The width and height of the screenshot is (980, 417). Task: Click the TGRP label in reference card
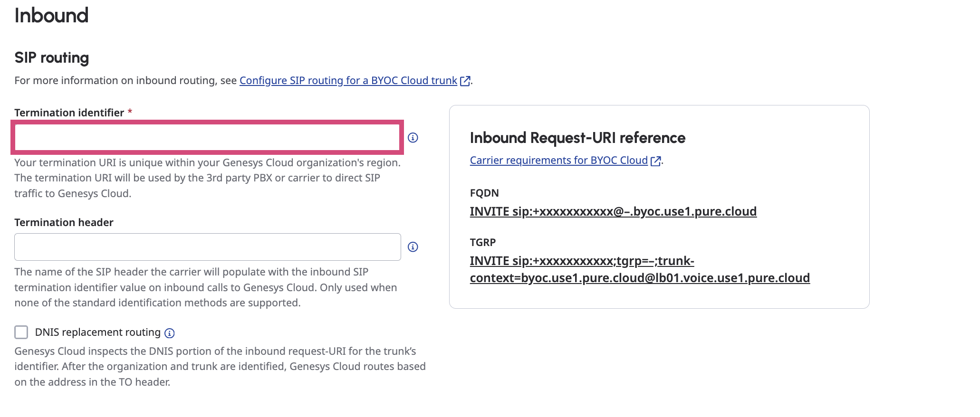(482, 242)
